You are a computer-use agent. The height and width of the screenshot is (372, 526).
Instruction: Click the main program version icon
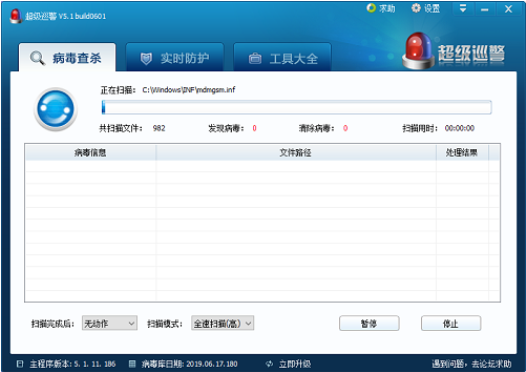[x=20, y=364]
